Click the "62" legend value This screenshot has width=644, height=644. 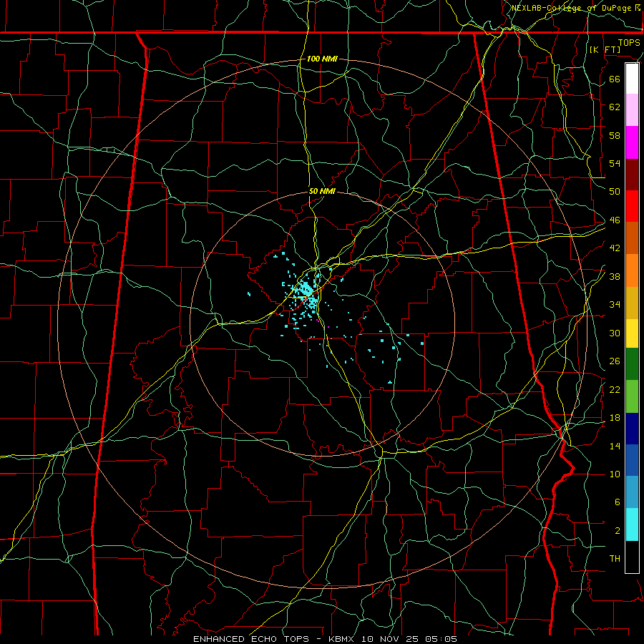coord(615,107)
